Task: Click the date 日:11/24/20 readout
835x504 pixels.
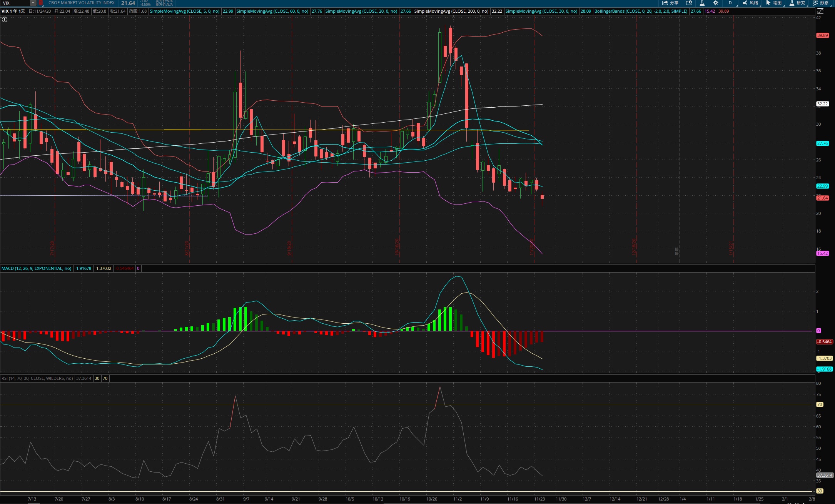Action: click(x=40, y=11)
